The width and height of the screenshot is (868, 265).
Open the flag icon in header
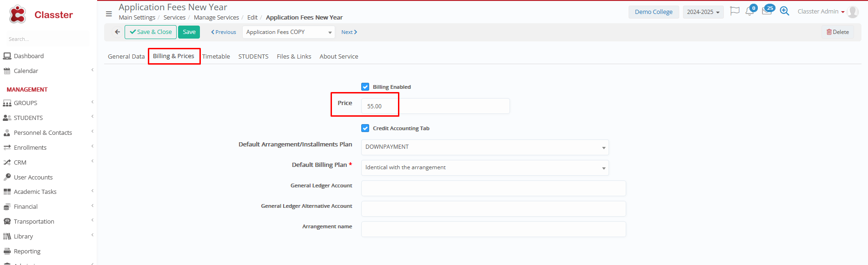735,11
